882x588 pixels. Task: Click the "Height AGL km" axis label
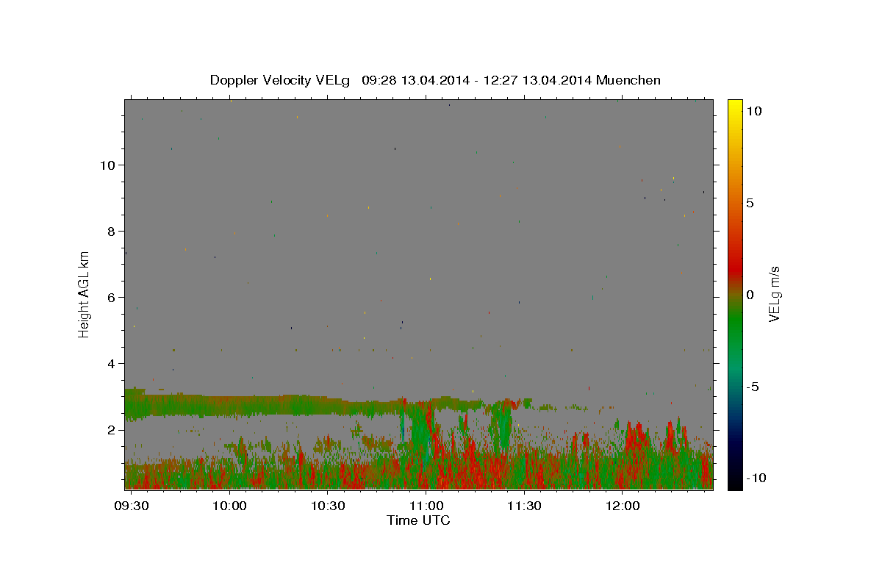coord(84,294)
